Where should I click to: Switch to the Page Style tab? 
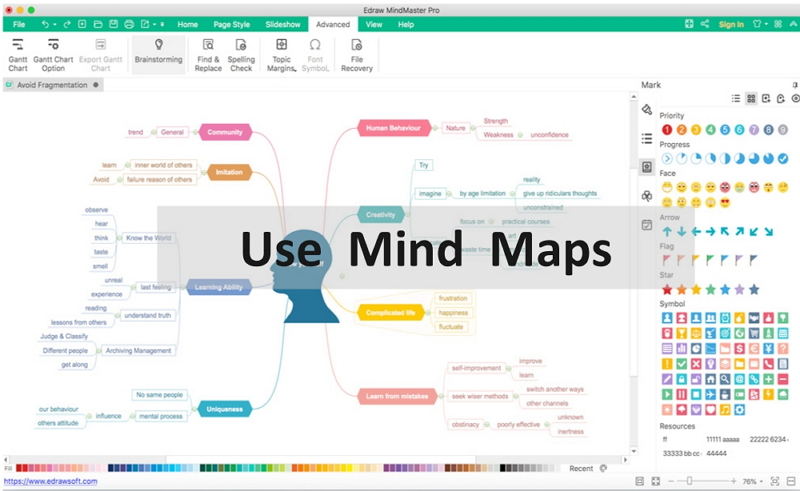[232, 24]
